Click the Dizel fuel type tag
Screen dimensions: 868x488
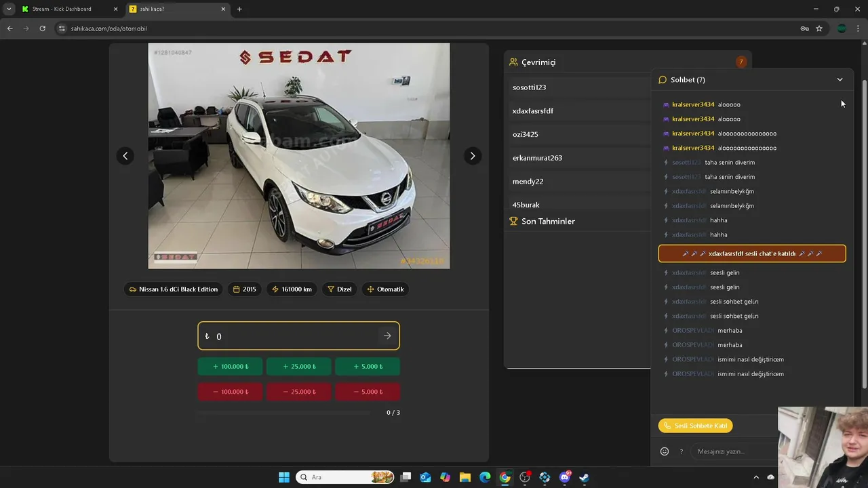[339, 289]
